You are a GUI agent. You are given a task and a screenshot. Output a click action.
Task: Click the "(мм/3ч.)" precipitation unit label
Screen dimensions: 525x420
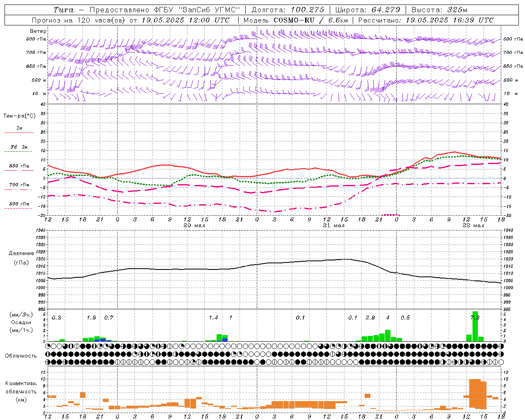point(21,315)
